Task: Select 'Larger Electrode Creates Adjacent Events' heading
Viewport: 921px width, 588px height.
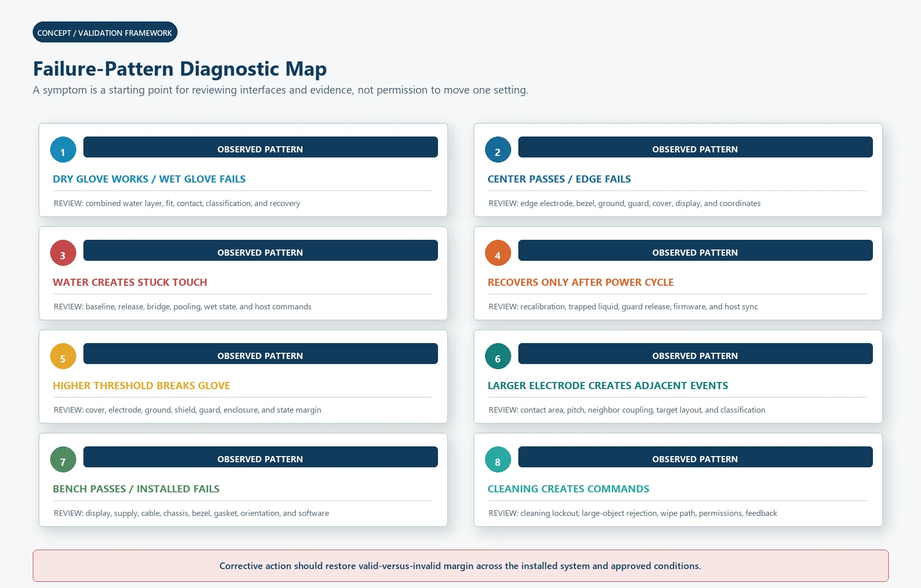Action: [x=608, y=386]
